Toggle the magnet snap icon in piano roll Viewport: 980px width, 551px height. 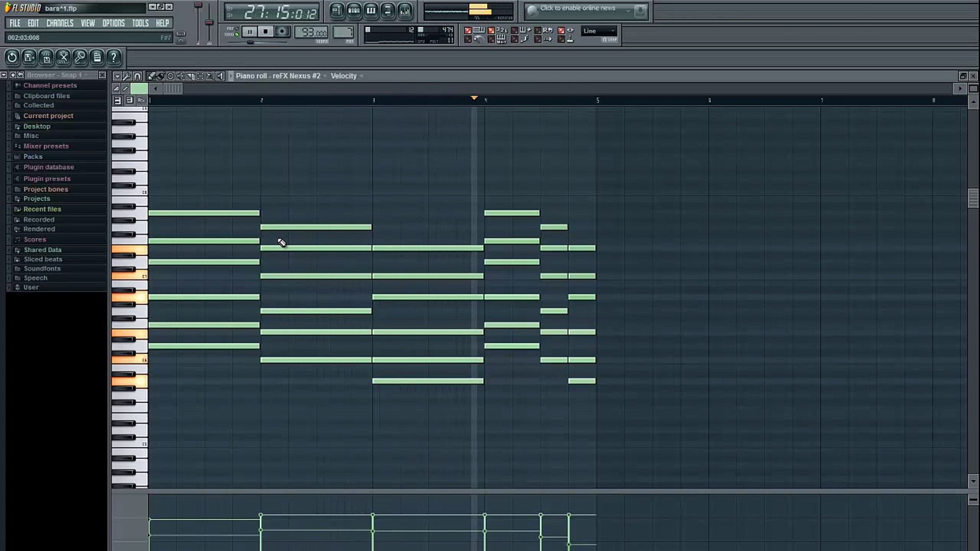(137, 76)
